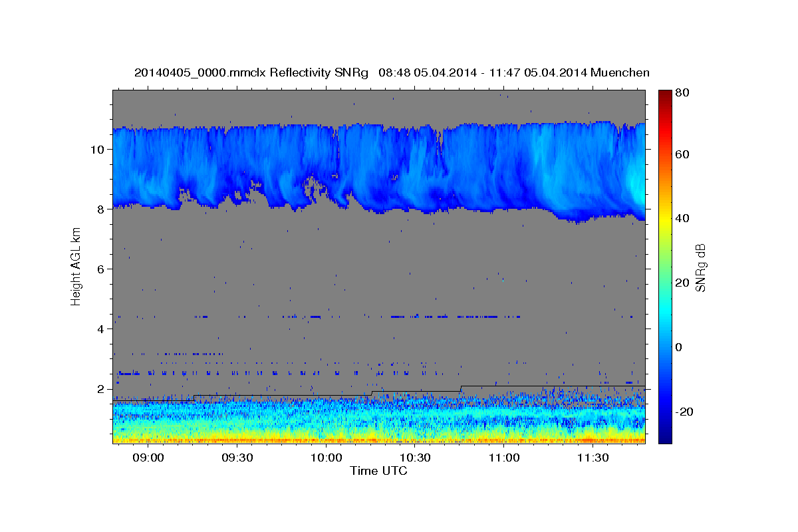Click the height tick label 4

click(x=101, y=329)
